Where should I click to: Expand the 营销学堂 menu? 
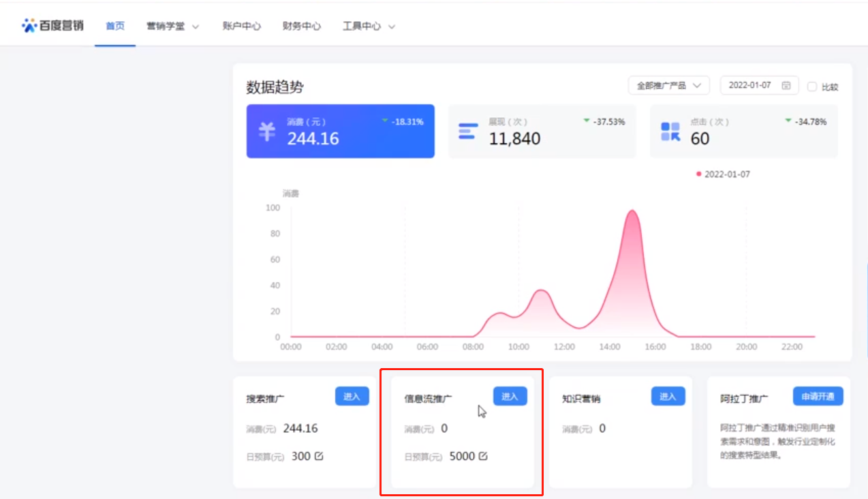tap(172, 27)
